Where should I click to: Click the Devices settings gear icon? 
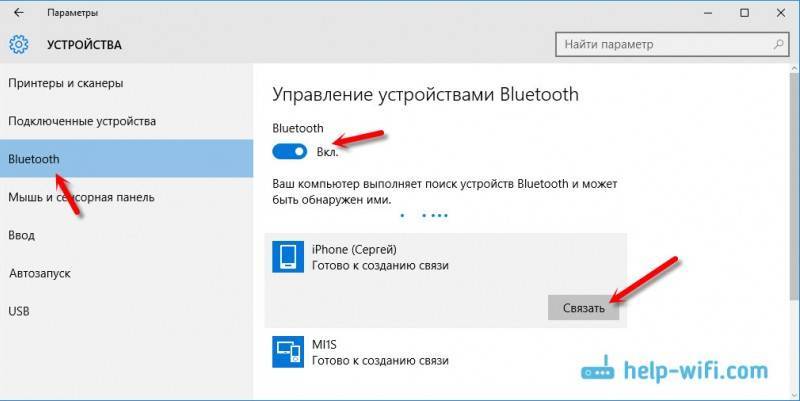(19, 44)
